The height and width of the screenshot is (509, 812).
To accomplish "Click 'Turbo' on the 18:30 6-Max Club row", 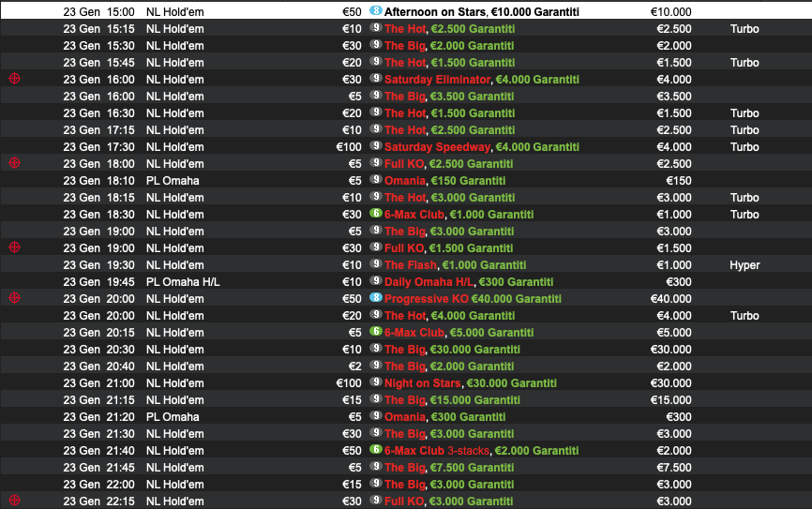I will (744, 215).
